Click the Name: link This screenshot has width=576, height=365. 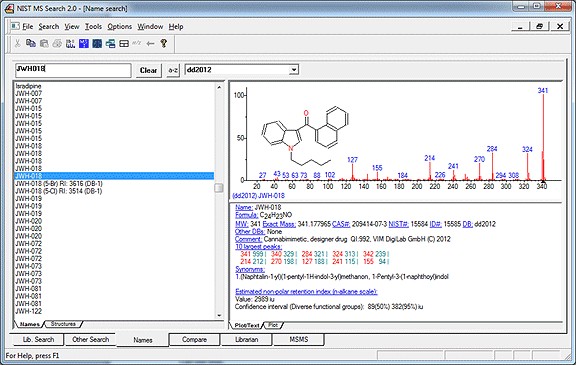tap(244, 207)
